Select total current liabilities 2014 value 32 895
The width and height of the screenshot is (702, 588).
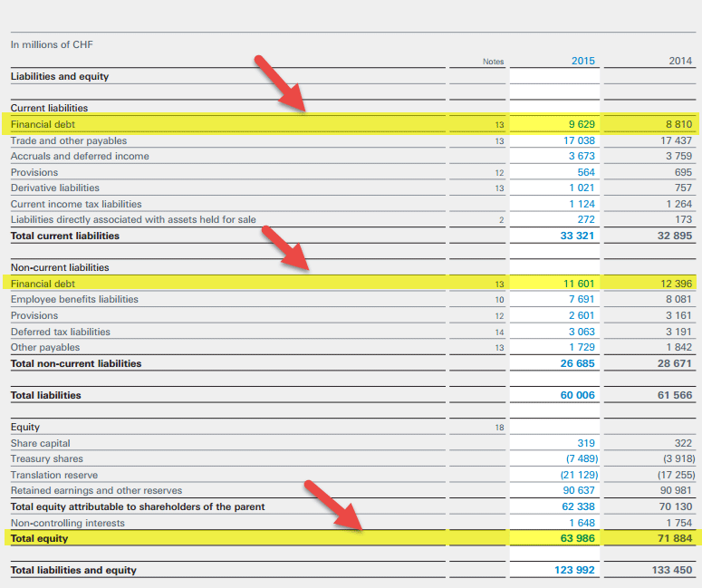(x=675, y=236)
